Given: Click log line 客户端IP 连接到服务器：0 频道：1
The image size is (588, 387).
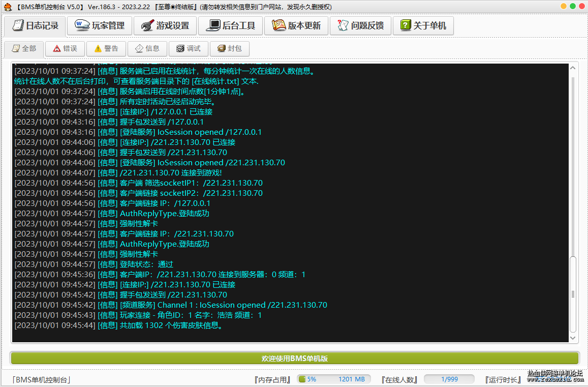Looking at the screenshot, I should [160, 275].
